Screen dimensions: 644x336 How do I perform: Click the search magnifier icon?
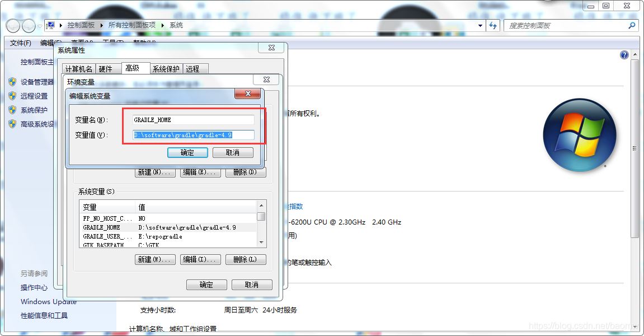[631, 25]
